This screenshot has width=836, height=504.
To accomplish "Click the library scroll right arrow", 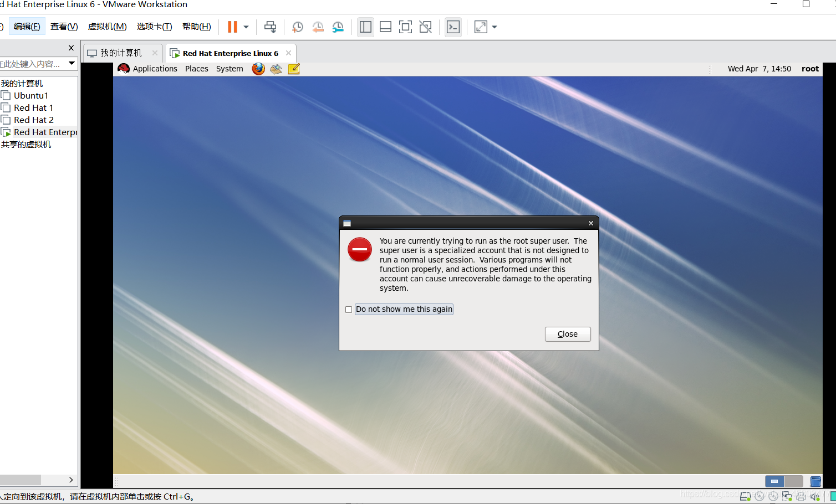I will [x=71, y=480].
